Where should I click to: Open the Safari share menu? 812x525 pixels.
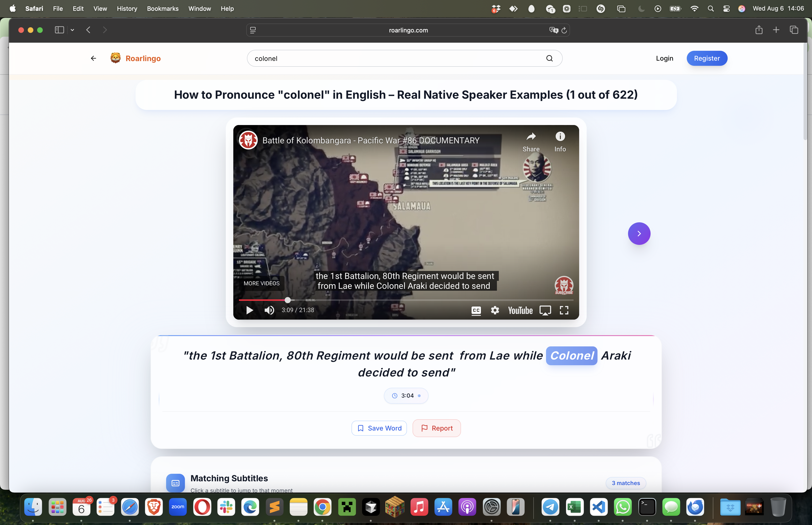click(x=758, y=30)
